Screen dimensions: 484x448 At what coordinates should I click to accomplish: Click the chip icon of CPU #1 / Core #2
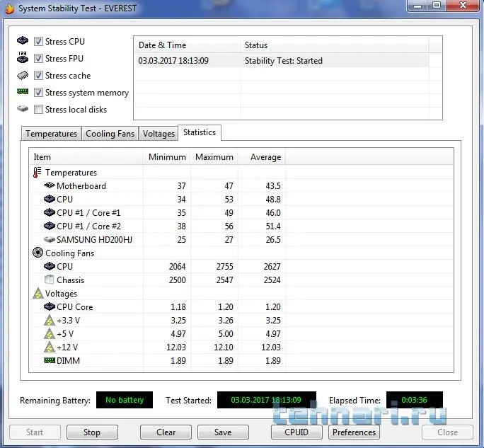[x=50, y=226]
